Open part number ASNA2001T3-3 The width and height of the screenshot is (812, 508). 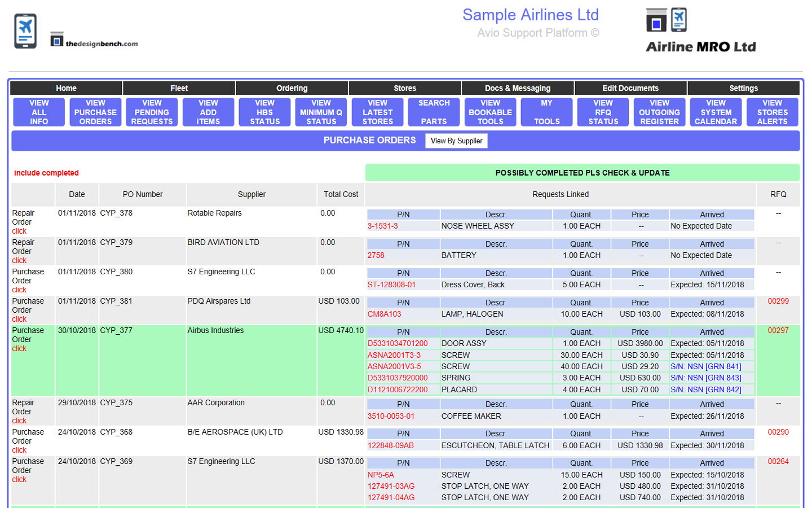tap(394, 355)
